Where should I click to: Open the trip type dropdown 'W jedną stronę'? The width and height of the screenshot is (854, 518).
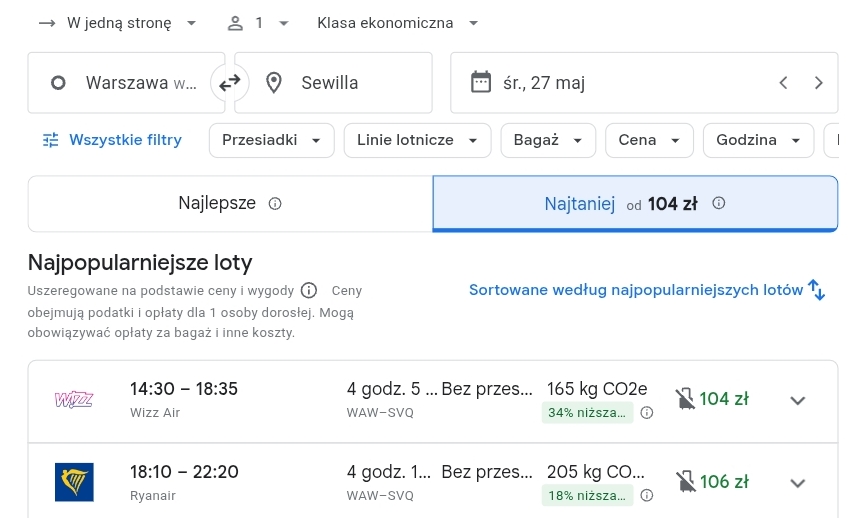click(117, 23)
